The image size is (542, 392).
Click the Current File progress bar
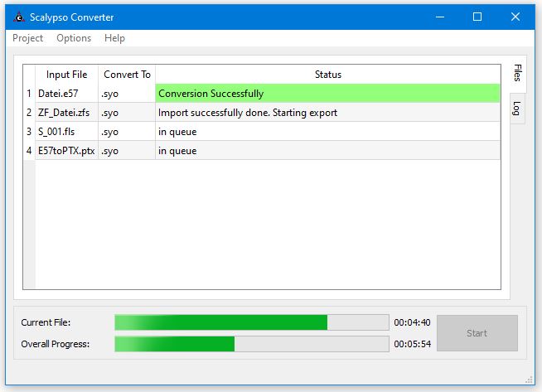coord(251,322)
